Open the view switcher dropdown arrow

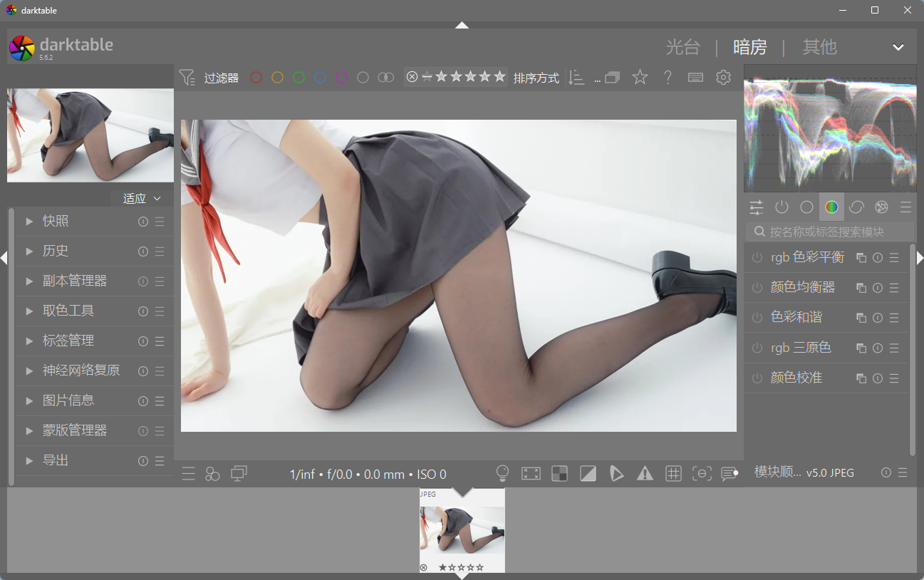(x=898, y=48)
